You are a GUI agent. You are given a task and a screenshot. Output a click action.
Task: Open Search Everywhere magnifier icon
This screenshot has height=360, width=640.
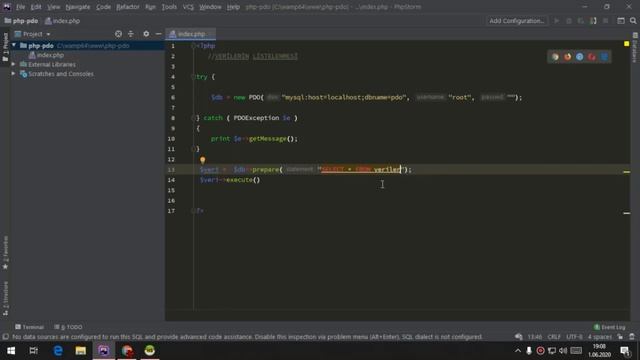(x=633, y=21)
